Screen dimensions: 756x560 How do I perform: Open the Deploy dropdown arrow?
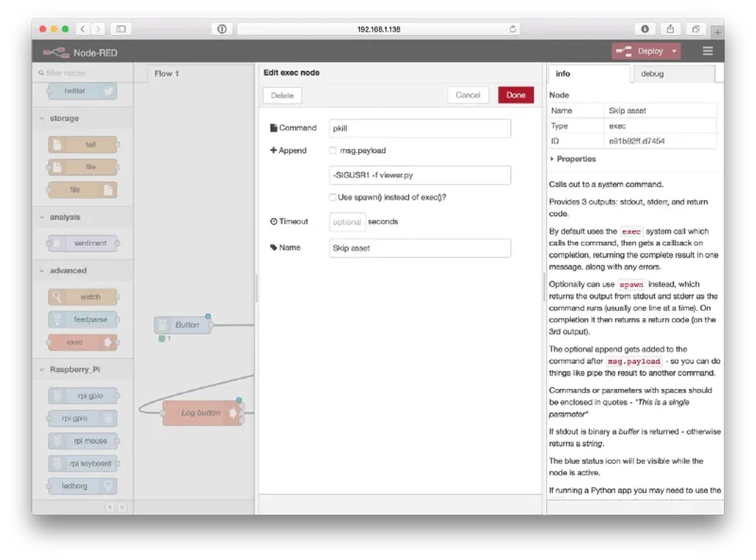(674, 51)
